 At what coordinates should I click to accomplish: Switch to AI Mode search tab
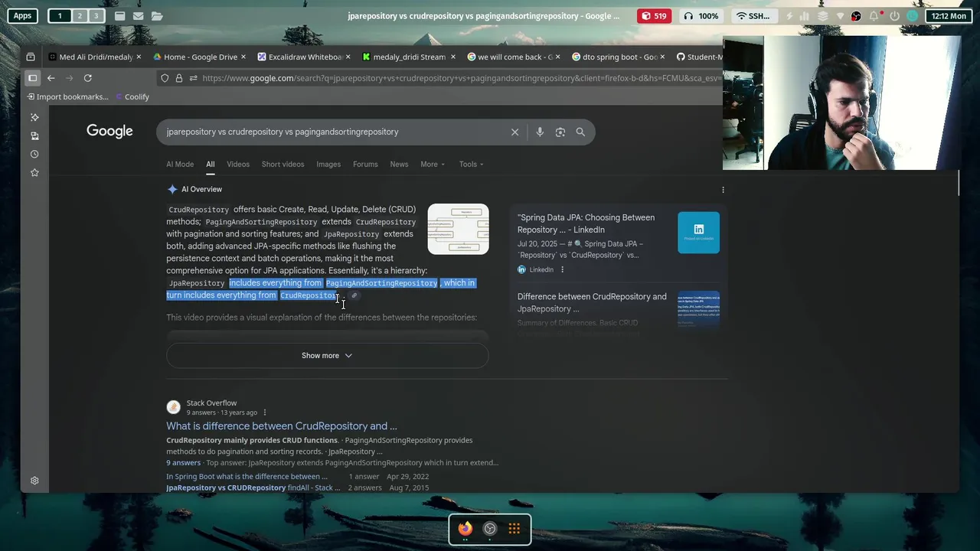pos(180,164)
